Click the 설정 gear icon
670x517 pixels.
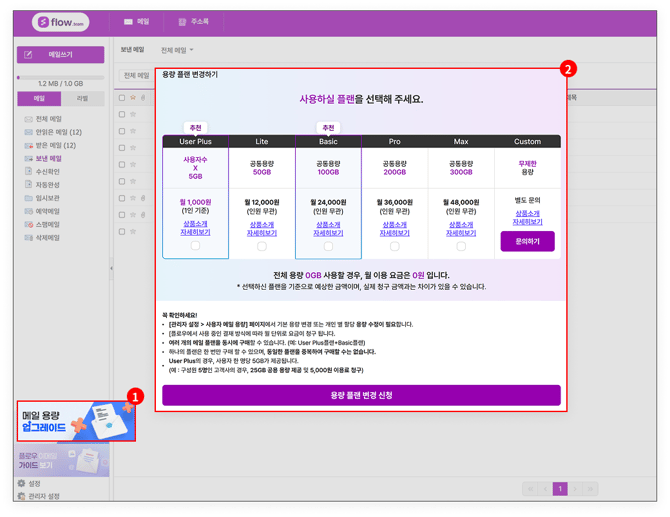pos(21,483)
